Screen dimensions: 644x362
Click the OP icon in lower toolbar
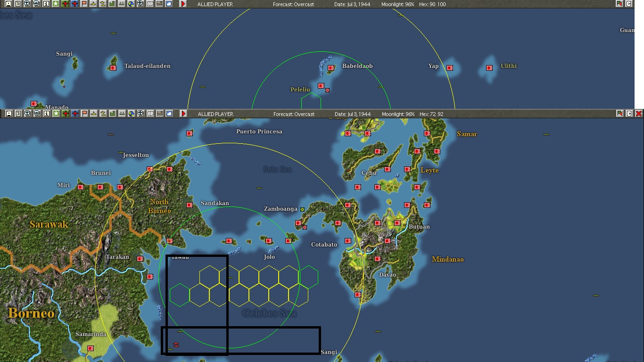point(150,114)
